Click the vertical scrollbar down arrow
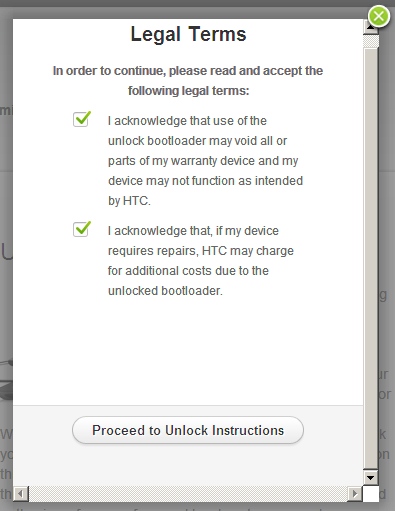The image size is (395, 511). [x=370, y=478]
